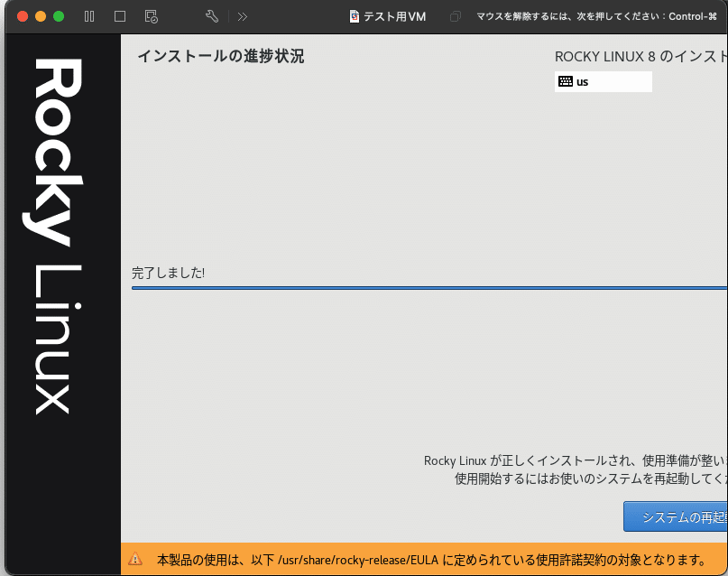Image resolution: width=728 pixels, height=576 pixels.
Task: Open the snapshot restore icon
Action: tap(151, 16)
